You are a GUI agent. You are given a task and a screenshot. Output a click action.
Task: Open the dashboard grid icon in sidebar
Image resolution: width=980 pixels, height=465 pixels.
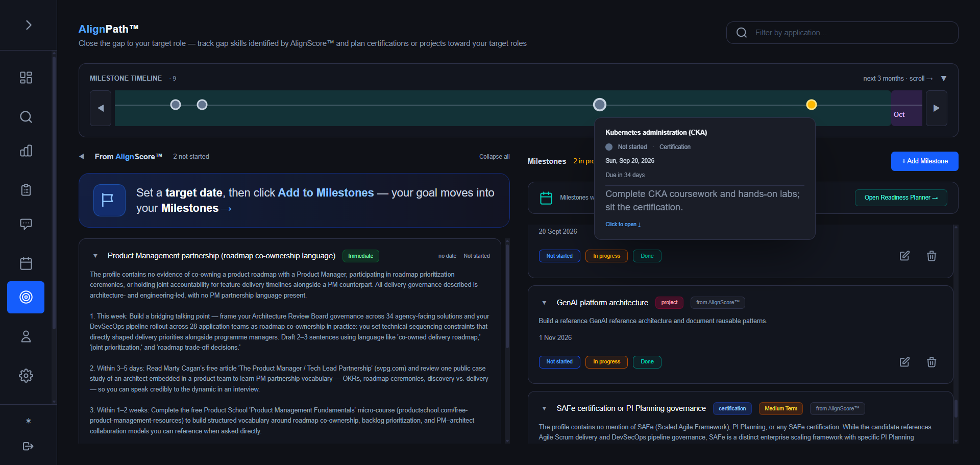coord(26,78)
